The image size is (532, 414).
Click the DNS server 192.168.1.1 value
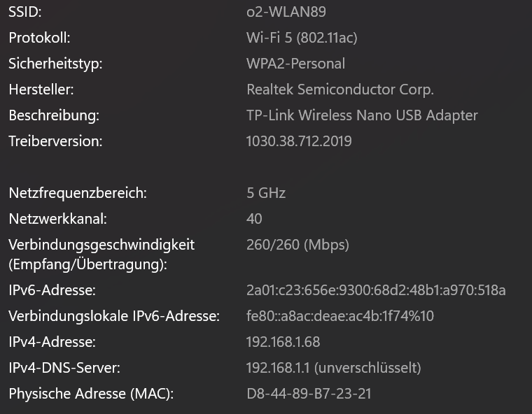click(333, 368)
